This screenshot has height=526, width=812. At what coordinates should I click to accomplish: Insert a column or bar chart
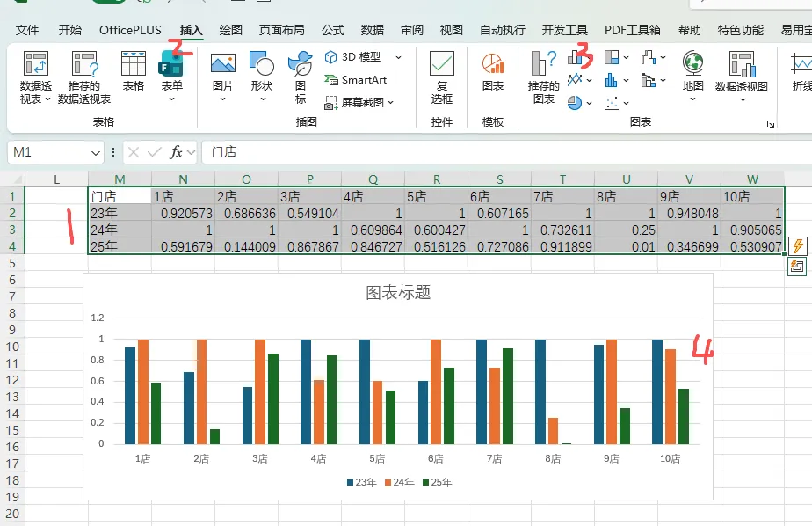[x=576, y=57]
